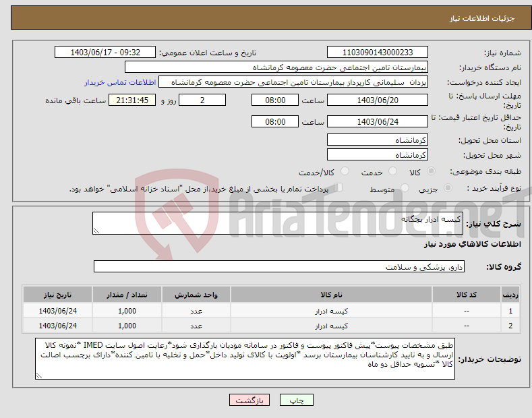This screenshot has height=418, width=532.
Task: Select the متوسط purchase type radio
Action: [405, 188]
